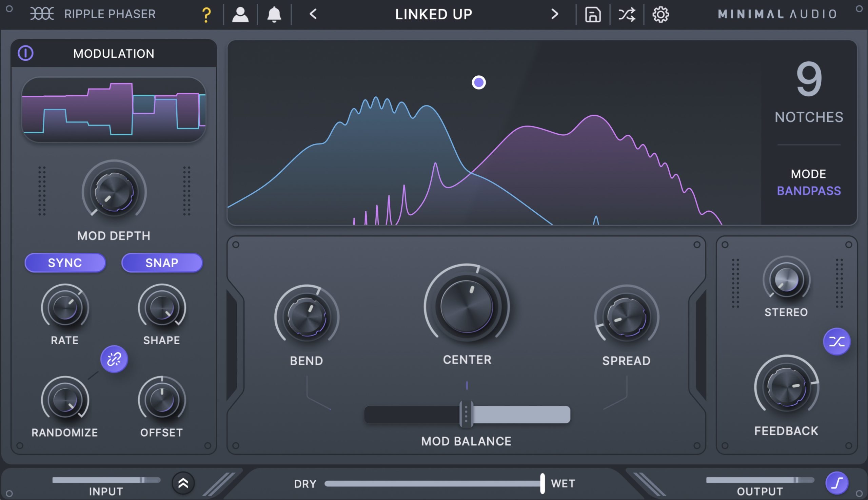Expand the input section via the chevron icon

(183, 483)
